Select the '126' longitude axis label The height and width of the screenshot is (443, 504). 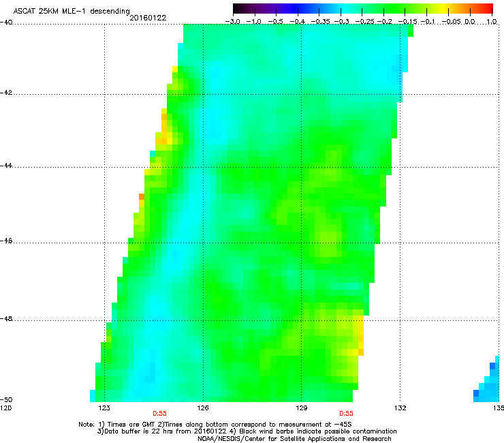[203, 408]
